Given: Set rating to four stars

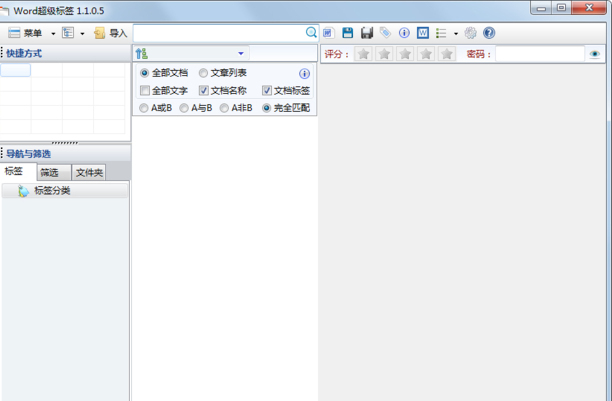Looking at the screenshot, I should pyautogui.click(x=426, y=54).
